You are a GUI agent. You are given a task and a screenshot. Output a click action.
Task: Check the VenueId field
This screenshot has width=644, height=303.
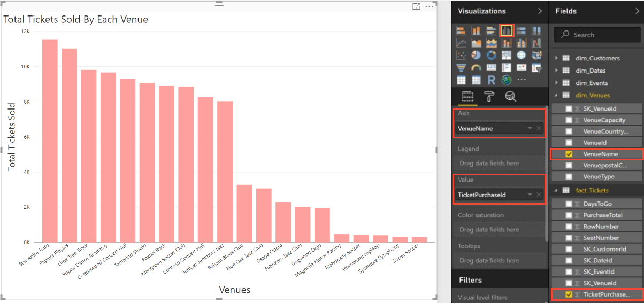pos(569,143)
